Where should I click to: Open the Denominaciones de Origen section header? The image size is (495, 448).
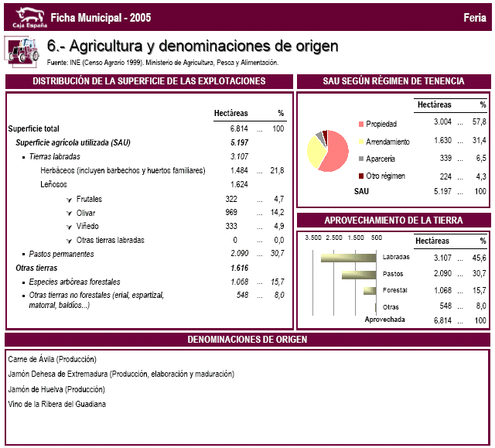click(247, 340)
